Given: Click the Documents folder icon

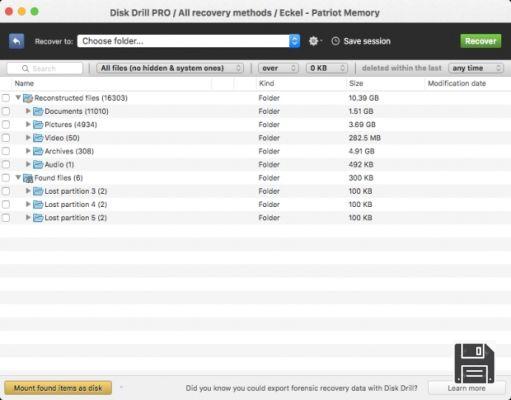Looking at the screenshot, I should (x=38, y=111).
